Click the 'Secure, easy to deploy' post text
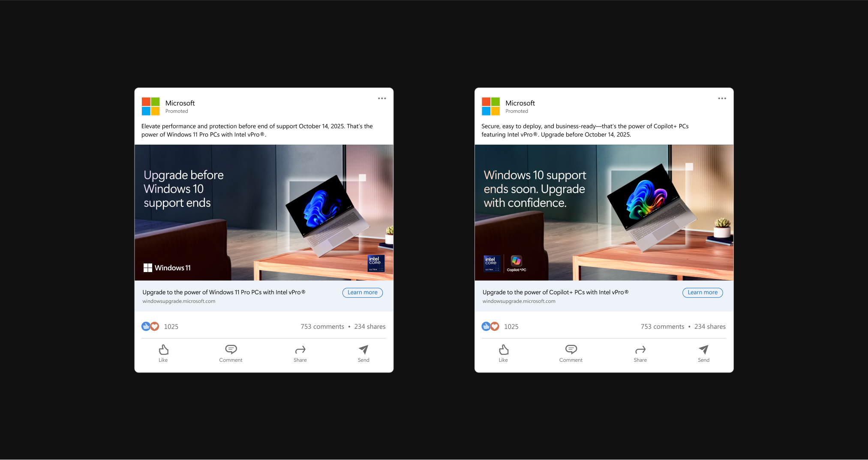Image resolution: width=868 pixels, height=460 pixels. pyautogui.click(x=585, y=130)
